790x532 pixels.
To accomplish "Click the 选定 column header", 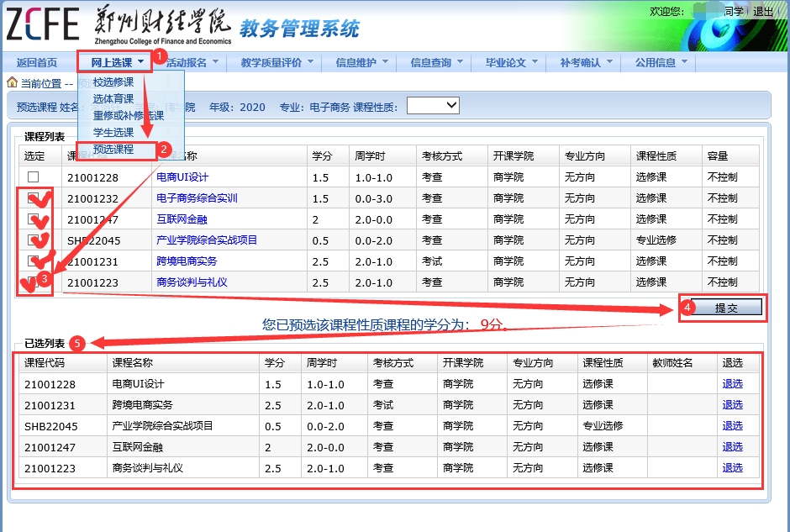I will click(34, 156).
